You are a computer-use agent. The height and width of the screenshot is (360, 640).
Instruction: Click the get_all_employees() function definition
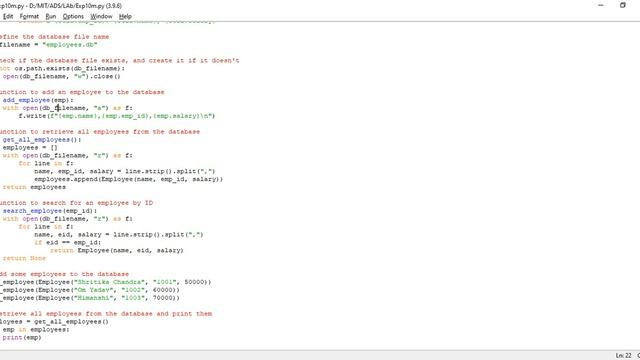42,140
